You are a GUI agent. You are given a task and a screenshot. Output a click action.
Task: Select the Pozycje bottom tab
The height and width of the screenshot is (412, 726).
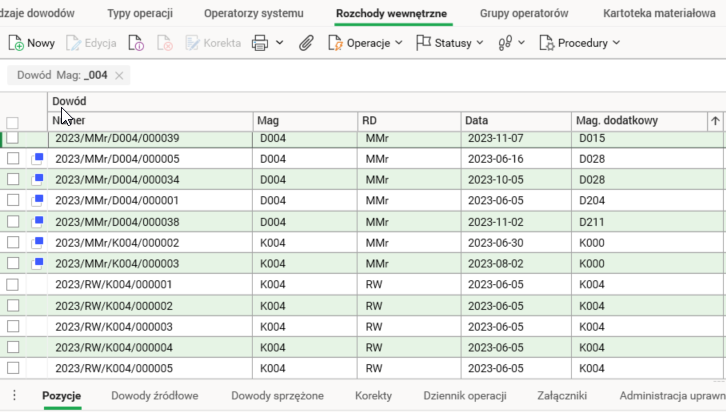(62, 396)
